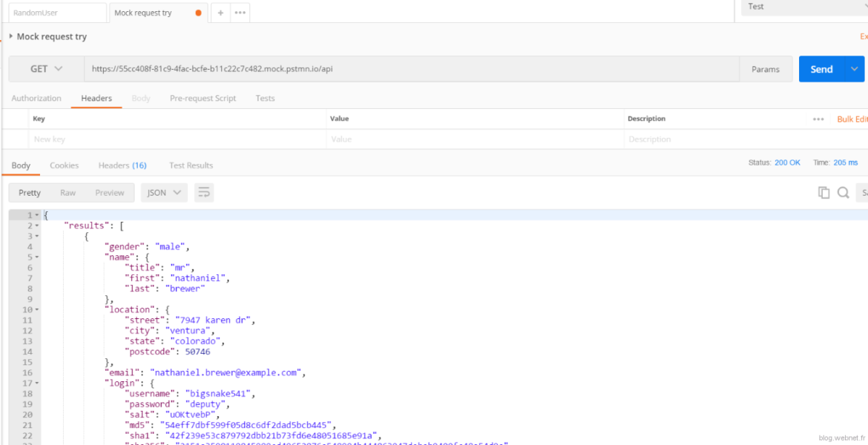Copy the response body to clipboard
The height and width of the screenshot is (445, 868).
coord(823,192)
